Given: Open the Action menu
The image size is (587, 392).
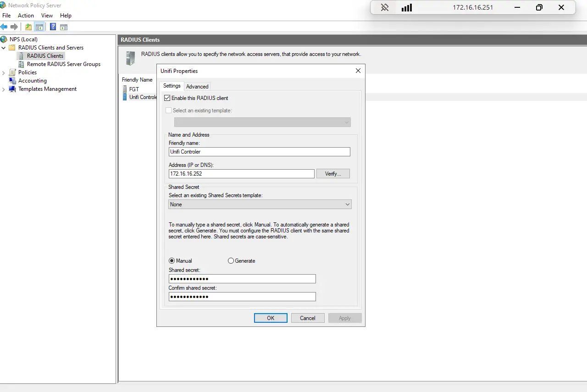Looking at the screenshot, I should click(x=26, y=16).
